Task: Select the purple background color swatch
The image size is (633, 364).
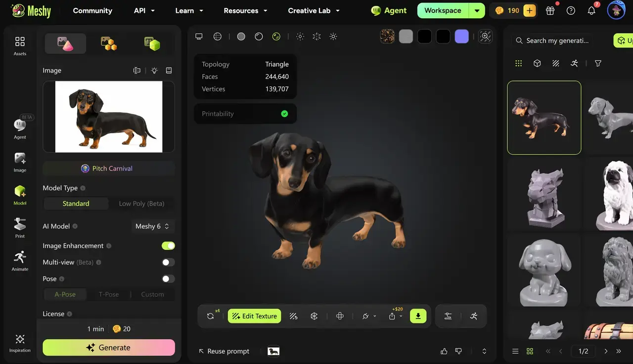Action: (x=461, y=37)
